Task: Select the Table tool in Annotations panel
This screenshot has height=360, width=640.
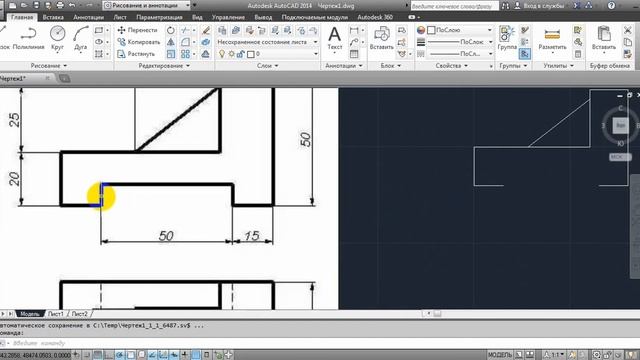Action: pyautogui.click(x=354, y=54)
